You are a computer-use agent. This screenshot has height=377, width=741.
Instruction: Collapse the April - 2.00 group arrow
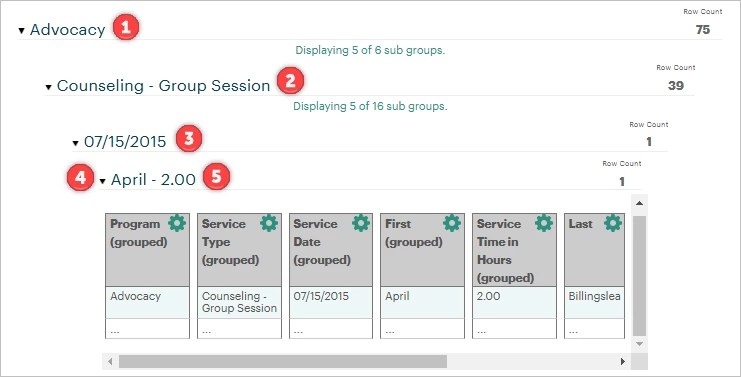pos(103,181)
